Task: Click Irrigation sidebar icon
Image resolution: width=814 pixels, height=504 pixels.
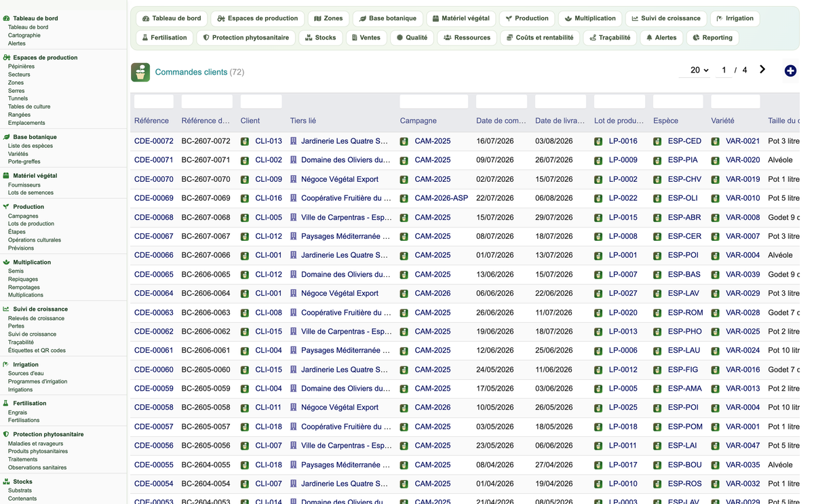Action: [x=6, y=364]
